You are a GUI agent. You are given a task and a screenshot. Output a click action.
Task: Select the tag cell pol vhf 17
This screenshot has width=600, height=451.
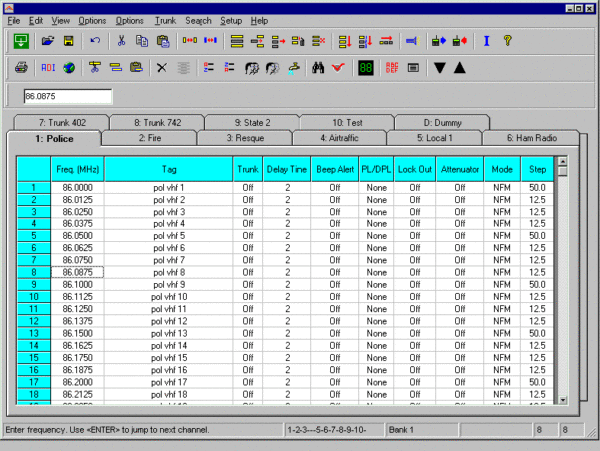coord(169,382)
